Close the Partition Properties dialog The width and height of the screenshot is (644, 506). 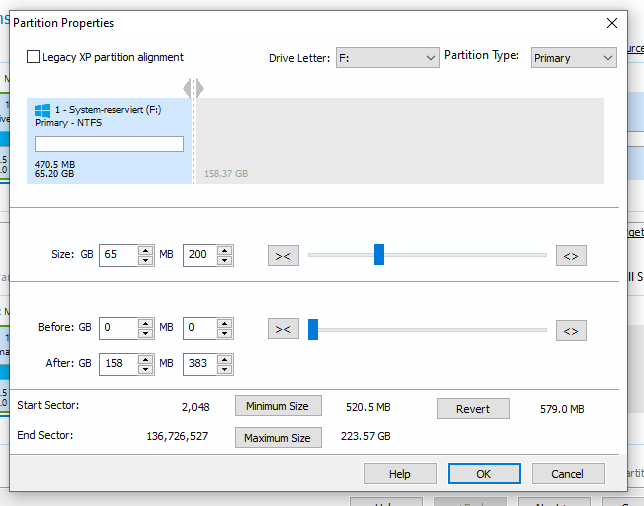612,23
